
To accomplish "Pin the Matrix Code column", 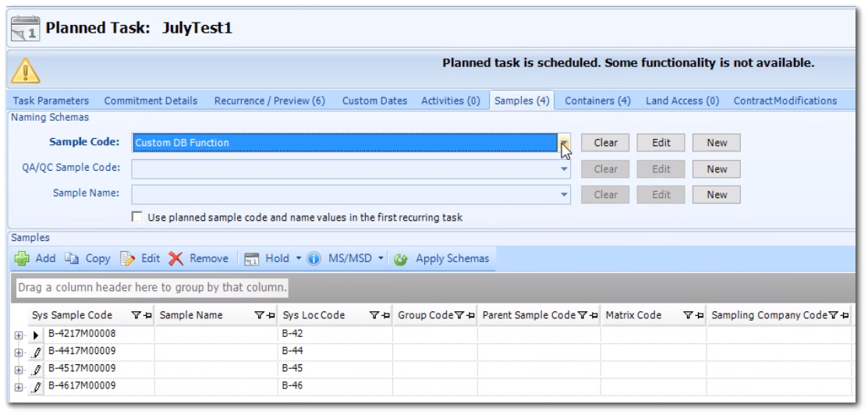I will 699,315.
